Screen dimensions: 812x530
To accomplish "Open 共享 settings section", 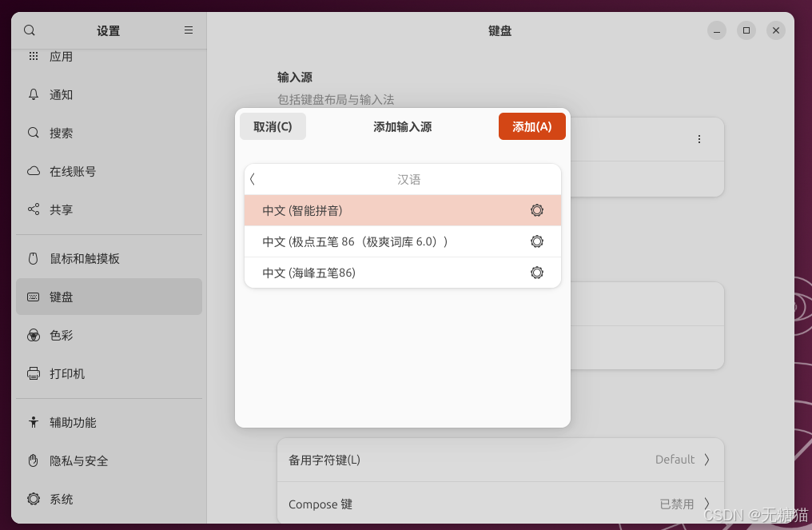I will (109, 209).
